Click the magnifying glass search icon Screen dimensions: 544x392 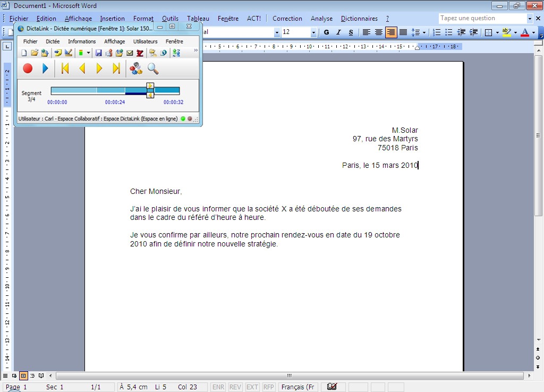(153, 69)
